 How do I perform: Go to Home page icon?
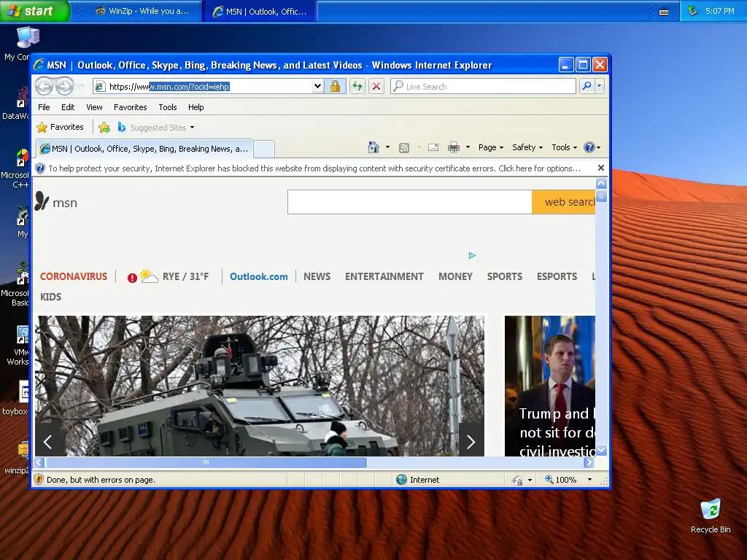click(373, 147)
